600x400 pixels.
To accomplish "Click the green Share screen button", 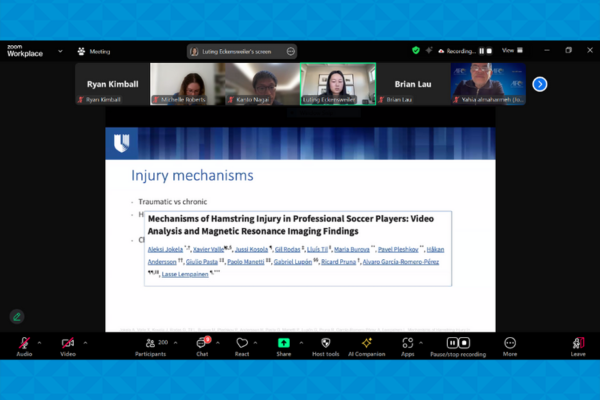I will tap(284, 343).
